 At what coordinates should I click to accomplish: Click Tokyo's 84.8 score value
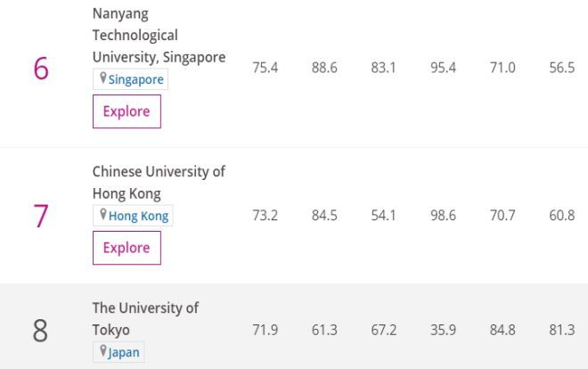(x=502, y=331)
